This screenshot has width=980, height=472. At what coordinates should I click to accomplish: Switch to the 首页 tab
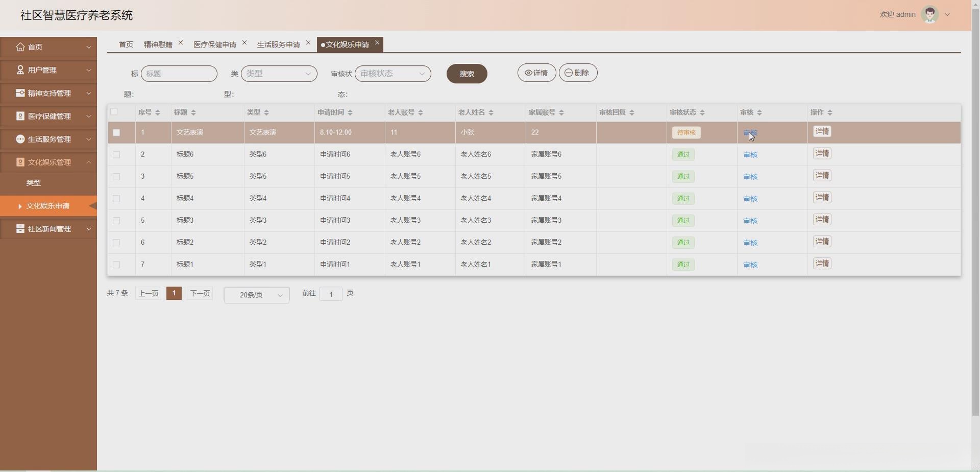click(x=126, y=44)
